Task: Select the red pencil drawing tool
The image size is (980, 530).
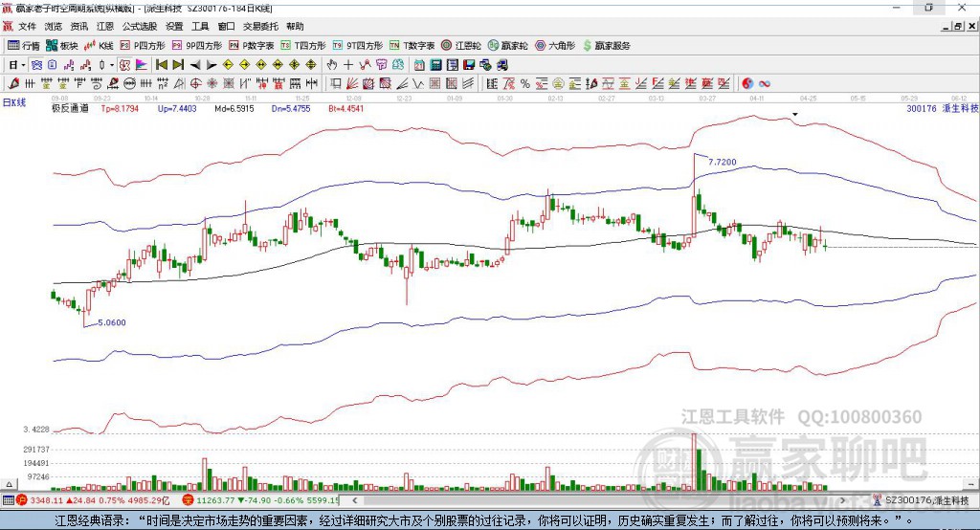Action: [x=13, y=83]
